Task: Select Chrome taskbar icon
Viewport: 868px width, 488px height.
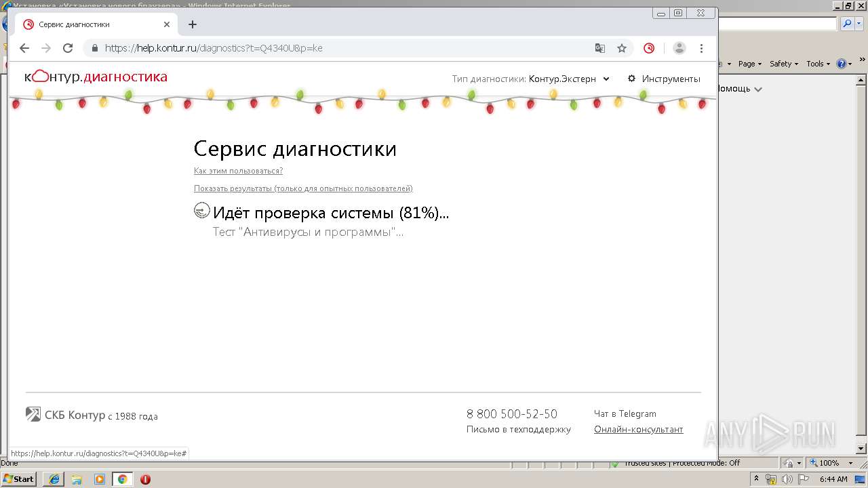Action: pos(123,479)
